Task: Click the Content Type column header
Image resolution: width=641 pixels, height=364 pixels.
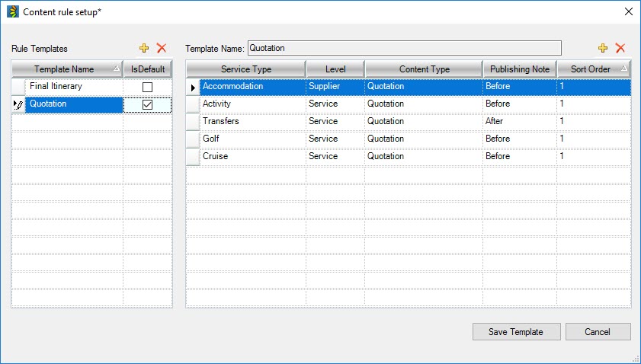Action: (424, 69)
